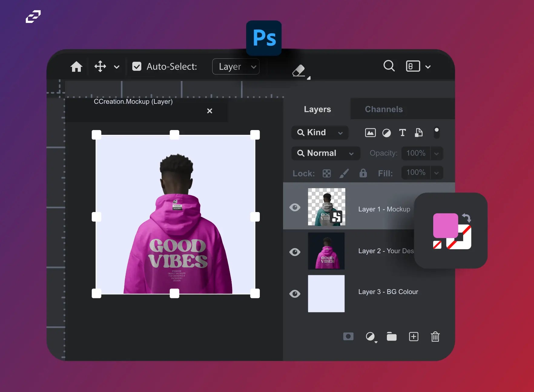The height and width of the screenshot is (392, 534).
Task: Filter layers by adjustment layer icon
Action: (387, 133)
